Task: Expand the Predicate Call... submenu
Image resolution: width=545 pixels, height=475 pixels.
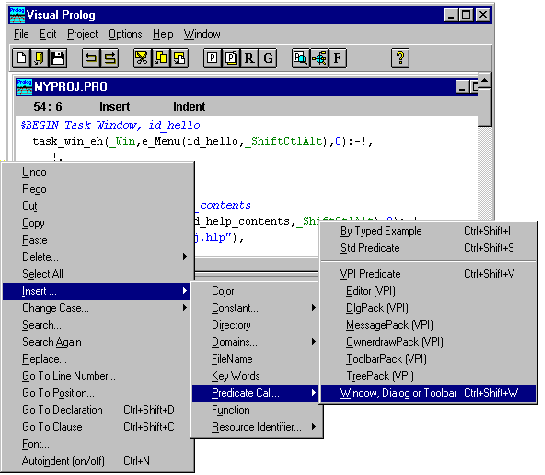Action: tap(255, 393)
